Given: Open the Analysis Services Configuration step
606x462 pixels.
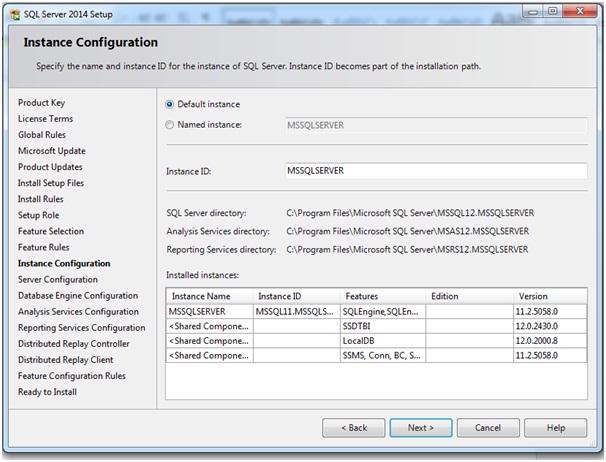Looking at the screenshot, I should (78, 312).
